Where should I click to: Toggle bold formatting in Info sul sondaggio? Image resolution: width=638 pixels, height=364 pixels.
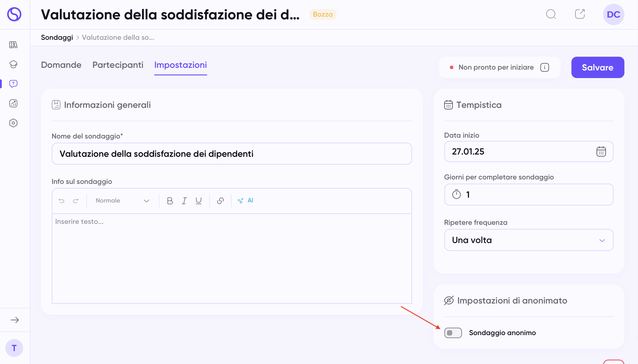tap(170, 201)
